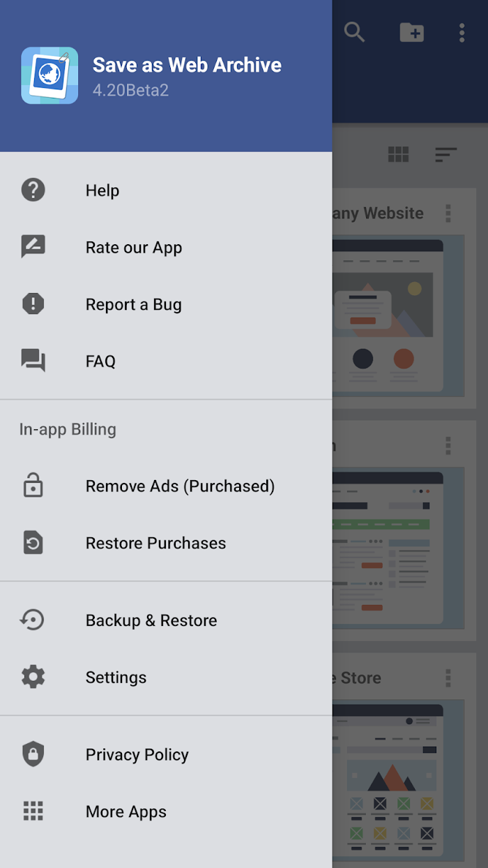The height and width of the screenshot is (868, 488).
Task: Tap the Save as Web Archive app logo
Action: [49, 75]
